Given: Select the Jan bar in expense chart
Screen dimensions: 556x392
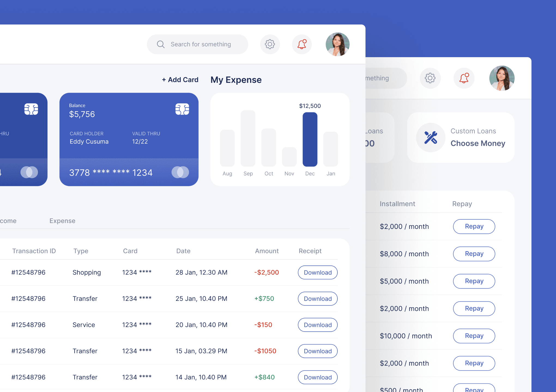Looking at the screenshot, I should 331,149.
